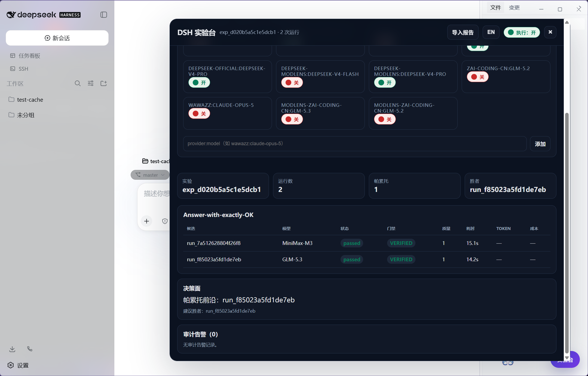
Task: Open 任务看板 in sidebar
Action: (x=29, y=56)
